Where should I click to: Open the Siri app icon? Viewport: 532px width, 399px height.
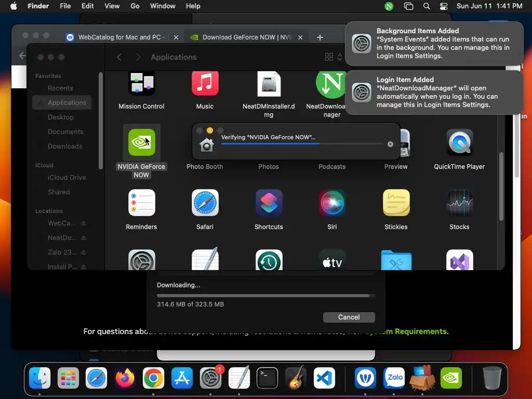click(332, 203)
